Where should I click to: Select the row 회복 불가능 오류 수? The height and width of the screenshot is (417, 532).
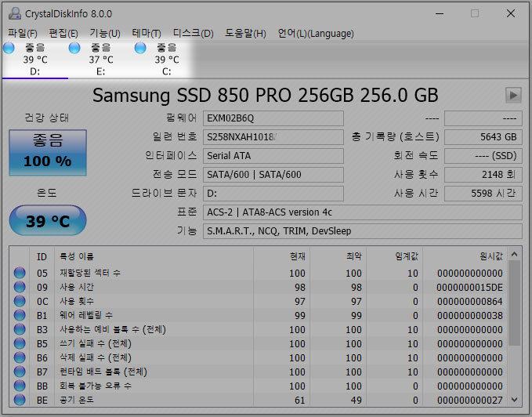[259, 386]
